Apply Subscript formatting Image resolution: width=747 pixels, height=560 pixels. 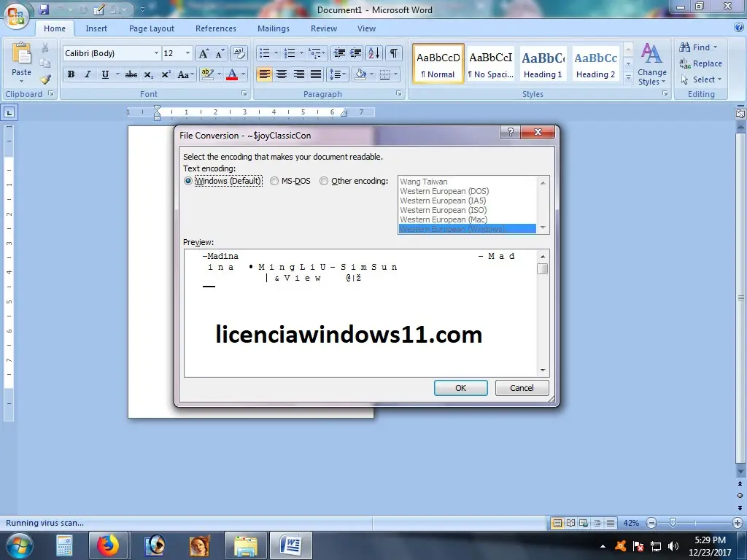tap(149, 74)
